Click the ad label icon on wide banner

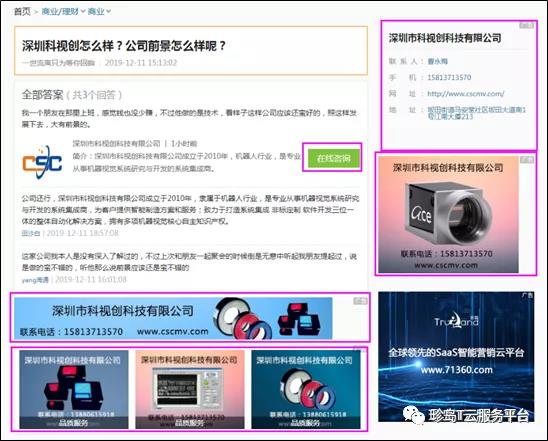360,301
